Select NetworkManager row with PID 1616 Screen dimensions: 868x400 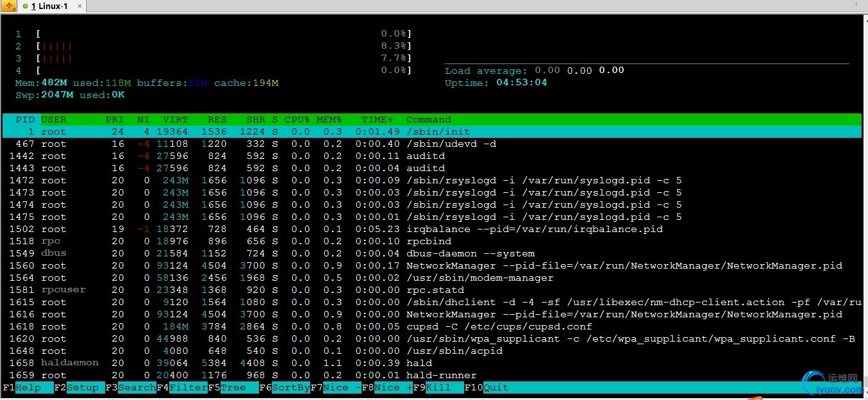pos(432,314)
